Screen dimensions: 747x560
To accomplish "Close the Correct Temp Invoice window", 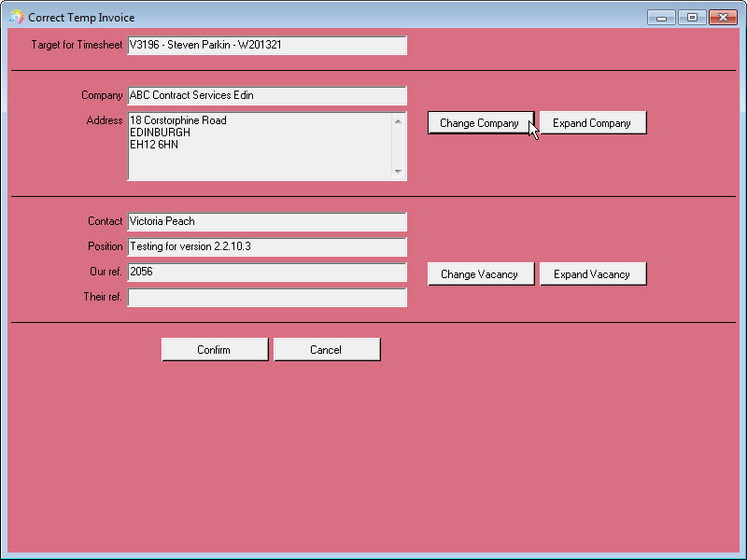I will click(723, 18).
